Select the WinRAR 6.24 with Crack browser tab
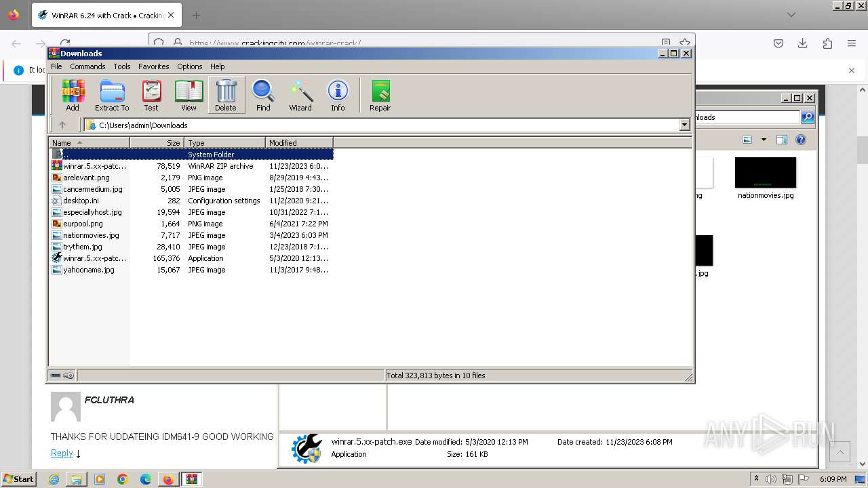The image size is (868, 488). 106,15
